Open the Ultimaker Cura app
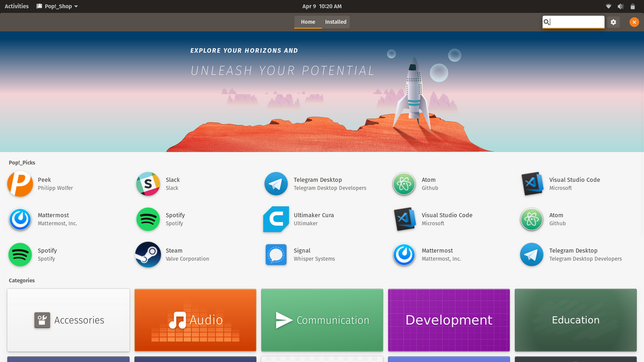644x362 pixels. pyautogui.click(x=276, y=219)
